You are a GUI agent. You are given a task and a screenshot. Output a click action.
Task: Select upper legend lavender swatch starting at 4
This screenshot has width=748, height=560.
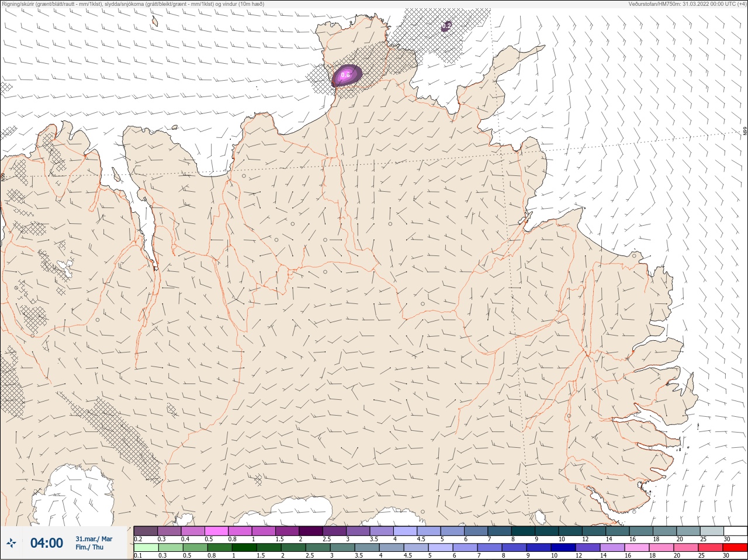[405, 531]
